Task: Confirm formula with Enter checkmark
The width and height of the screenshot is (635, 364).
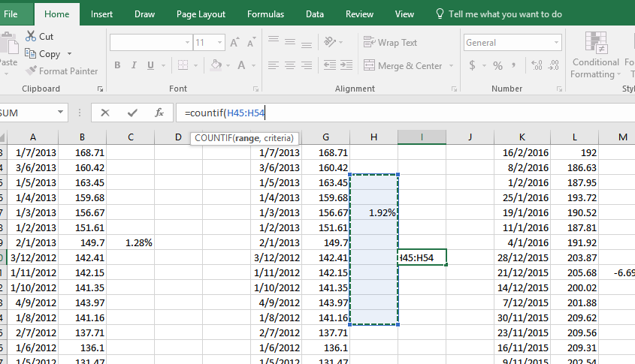Action: coord(132,113)
